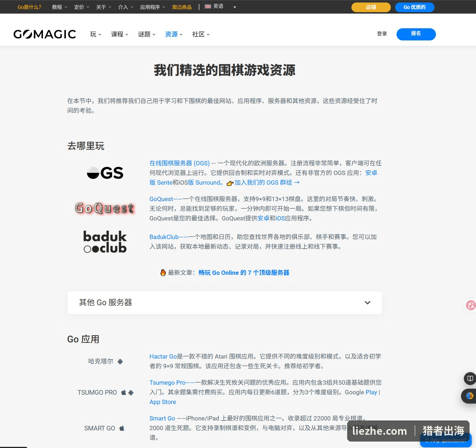Expand the 关于 top menu
Screen dimensions: 476x448
[x=104, y=7]
